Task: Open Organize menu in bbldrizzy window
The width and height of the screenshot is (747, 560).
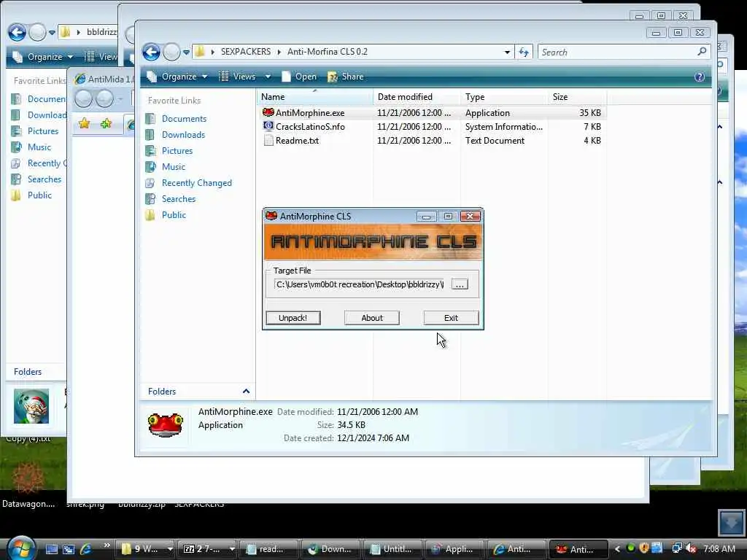Action: click(x=43, y=57)
